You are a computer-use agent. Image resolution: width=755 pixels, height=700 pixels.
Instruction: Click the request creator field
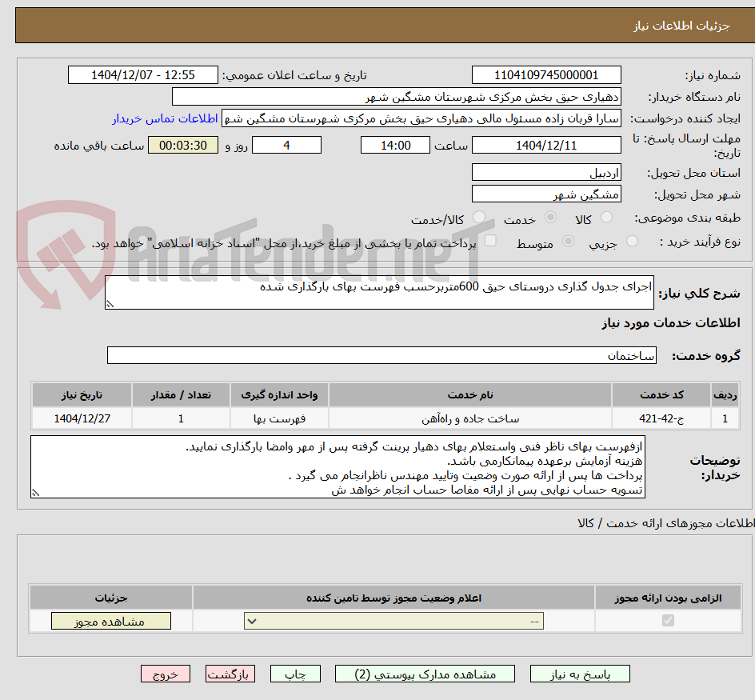421,118
